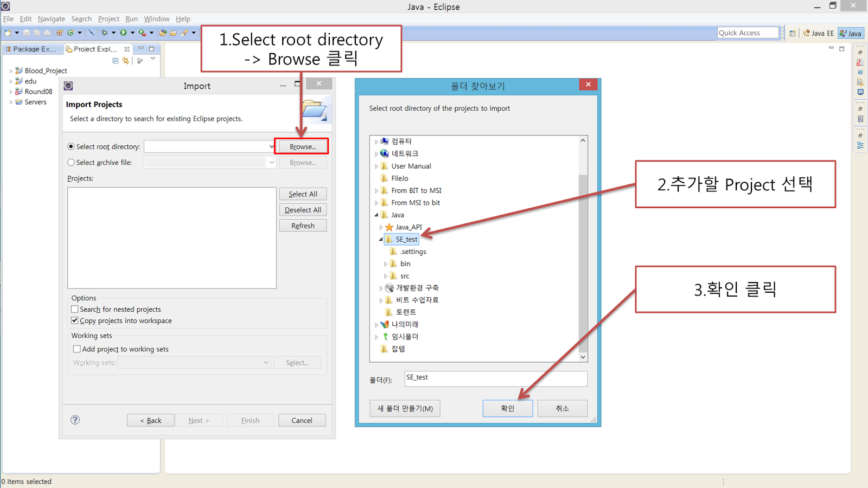This screenshot has width=868, height=488.
Task: Click the Print icon in the toolbar
Action: tap(47, 33)
